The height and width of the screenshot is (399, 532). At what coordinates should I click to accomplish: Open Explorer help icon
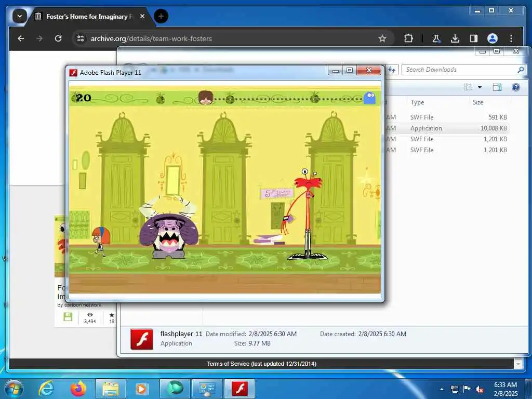[x=516, y=87]
